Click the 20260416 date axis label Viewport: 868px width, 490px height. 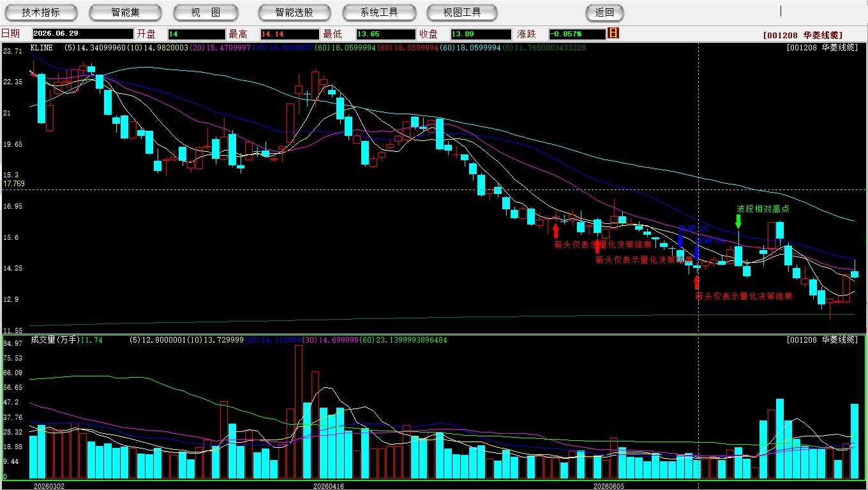coord(329,486)
